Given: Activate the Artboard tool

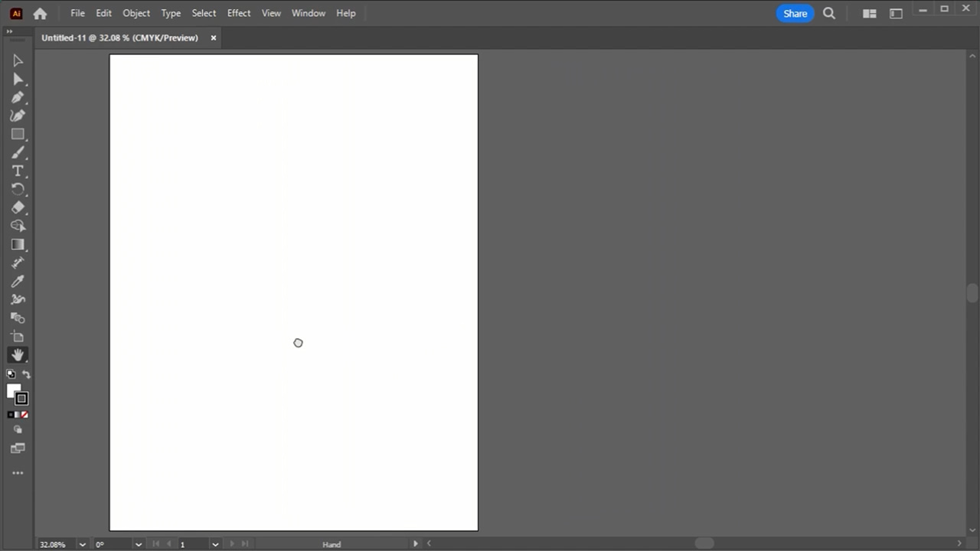Looking at the screenshot, I should click(x=18, y=336).
